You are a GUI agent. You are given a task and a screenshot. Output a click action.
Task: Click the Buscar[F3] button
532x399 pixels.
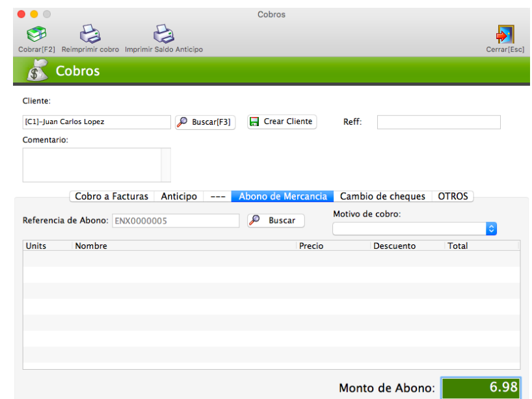pyautogui.click(x=206, y=122)
